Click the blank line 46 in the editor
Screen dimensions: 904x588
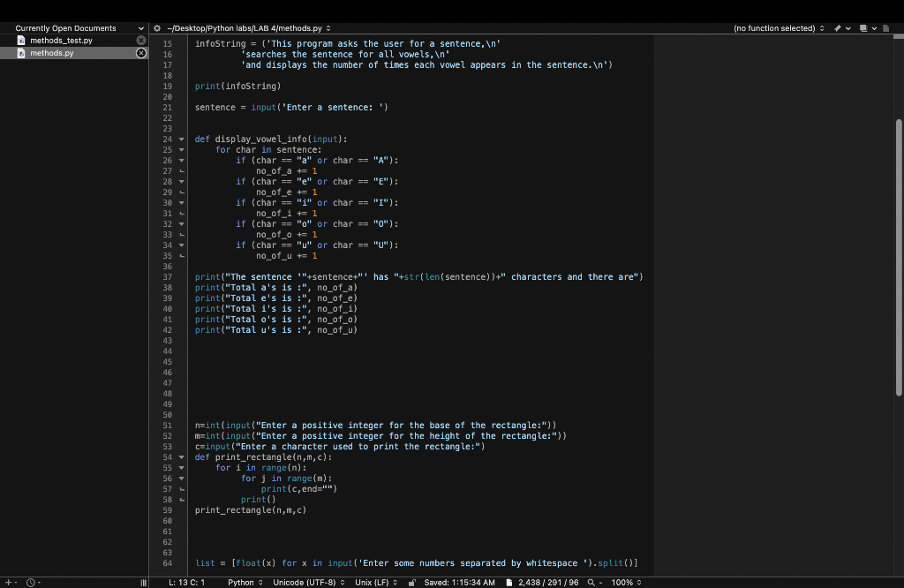[421, 373]
